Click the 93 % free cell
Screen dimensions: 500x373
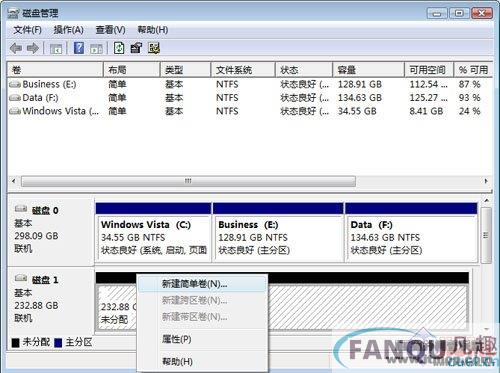(469, 98)
